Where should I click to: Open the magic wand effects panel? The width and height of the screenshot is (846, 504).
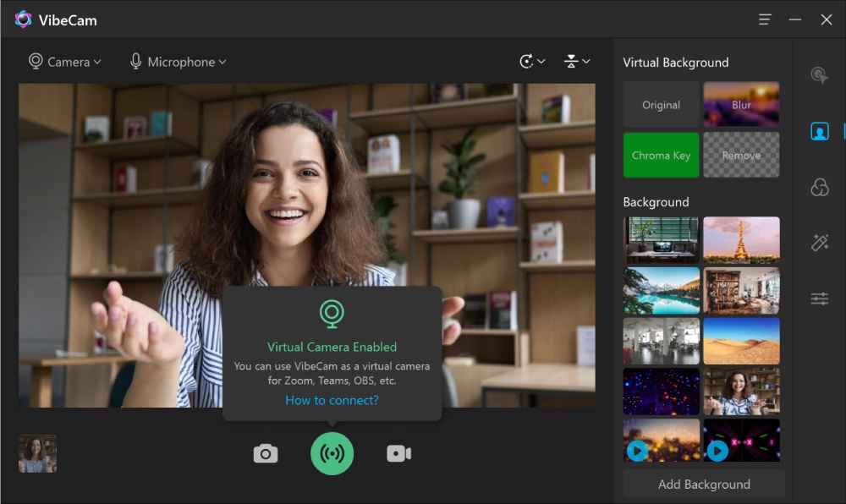pos(819,244)
